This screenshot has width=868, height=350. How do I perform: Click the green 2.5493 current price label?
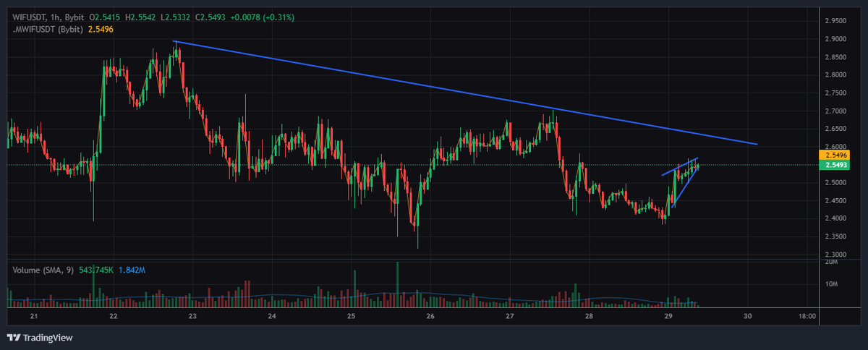tap(835, 165)
